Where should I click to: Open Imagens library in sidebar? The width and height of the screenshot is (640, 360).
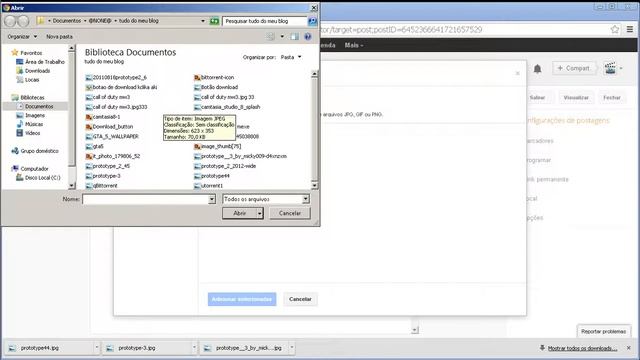31,116
